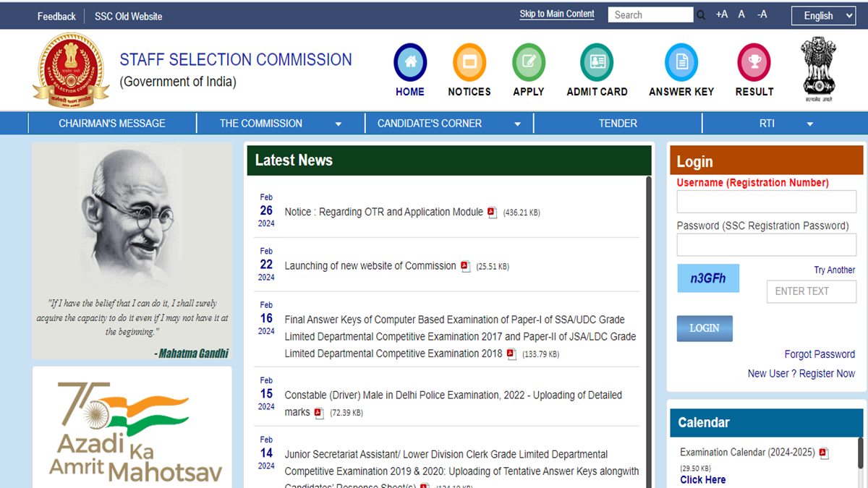The width and height of the screenshot is (868, 488).
Task: Expand the CANDIDATE'S CORNER dropdown
Action: (x=517, y=123)
